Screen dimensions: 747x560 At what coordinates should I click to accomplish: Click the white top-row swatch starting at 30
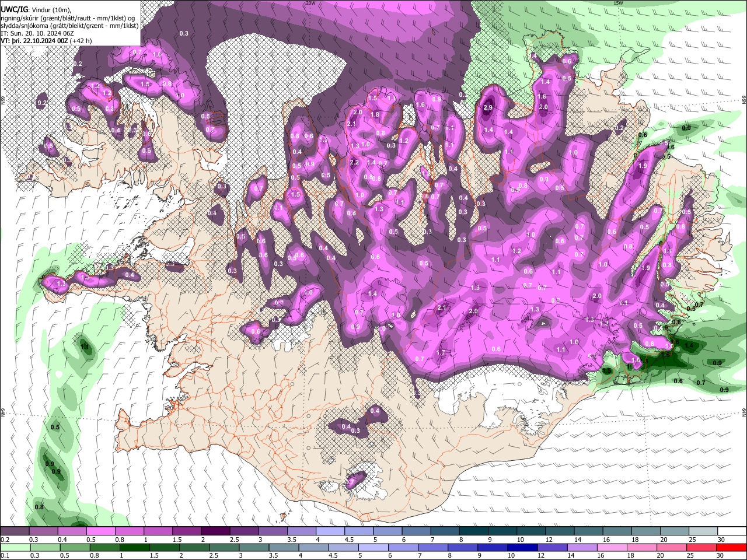pos(732,531)
